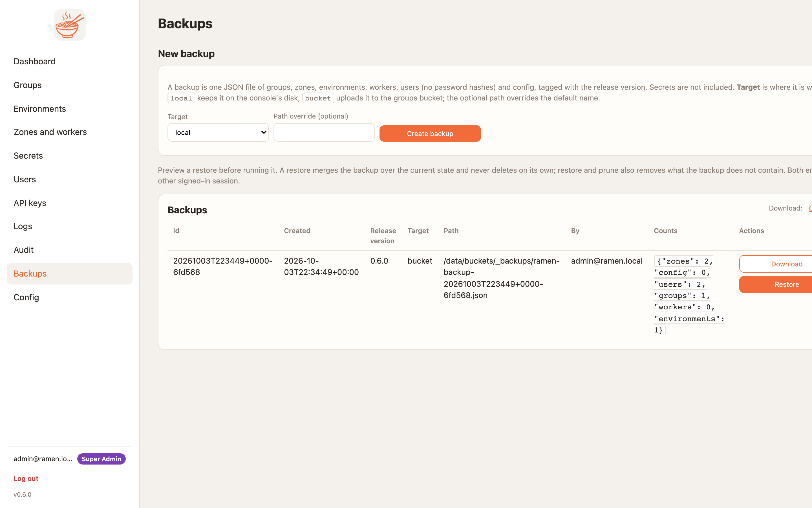This screenshot has width=812, height=508.
Task: Click the Super Admin badge
Action: [101, 459]
